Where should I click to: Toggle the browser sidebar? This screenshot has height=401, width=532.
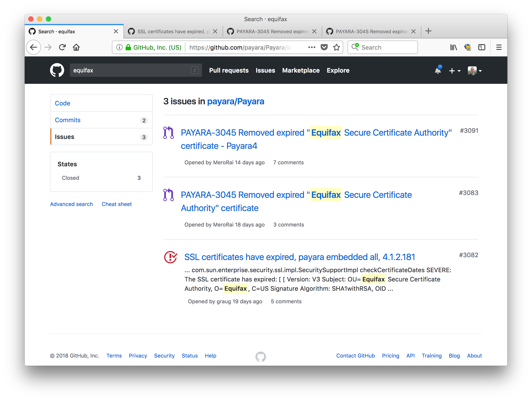tap(482, 47)
